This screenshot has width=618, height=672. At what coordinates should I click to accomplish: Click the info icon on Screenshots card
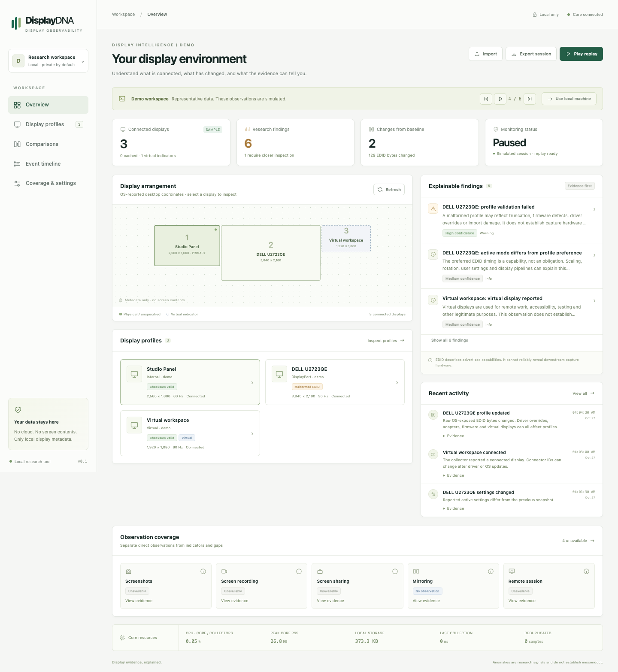(203, 571)
